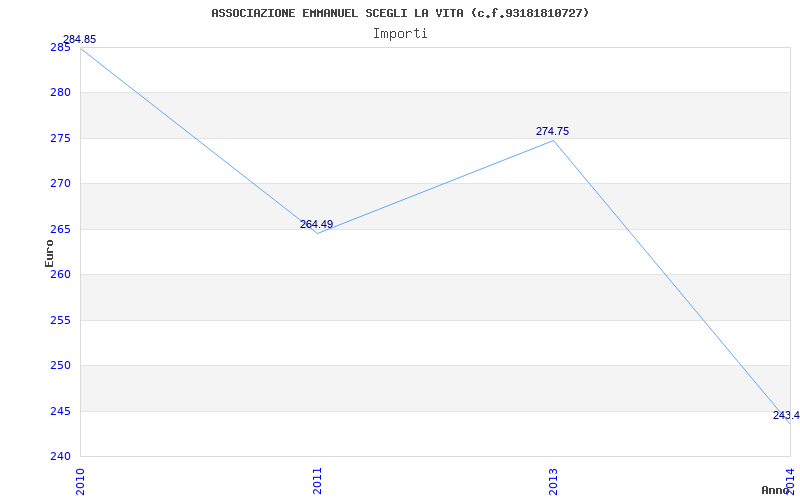The image size is (800, 500).
Task: Click the Importi subtitle
Action: click(400, 34)
